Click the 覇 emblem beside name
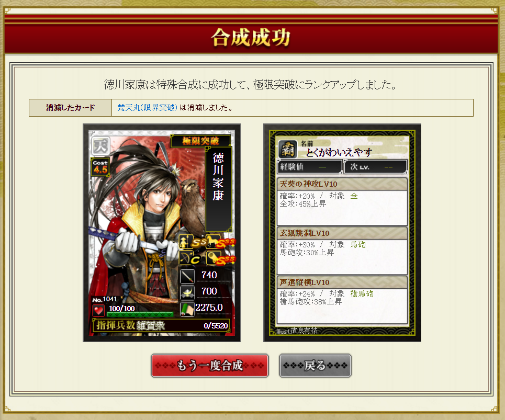 point(288,149)
